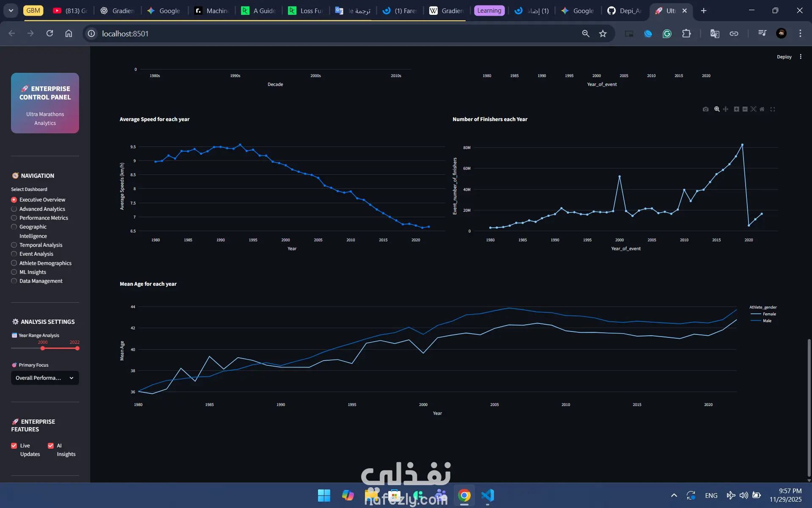Click the chart Zoom out icon

(x=745, y=109)
